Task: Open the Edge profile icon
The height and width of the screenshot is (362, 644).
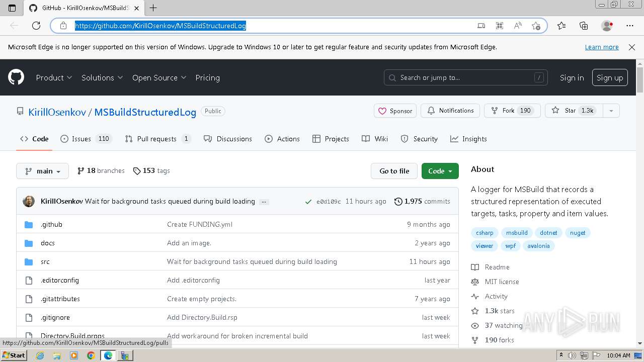Action: (607, 26)
